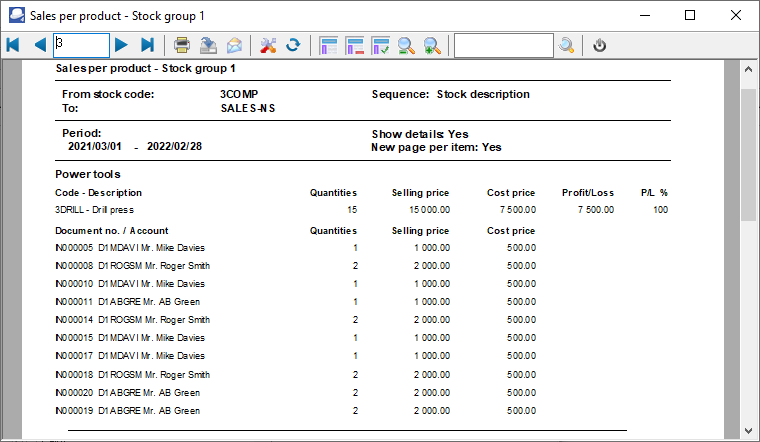
Task: Go to next report page
Action: [121, 45]
